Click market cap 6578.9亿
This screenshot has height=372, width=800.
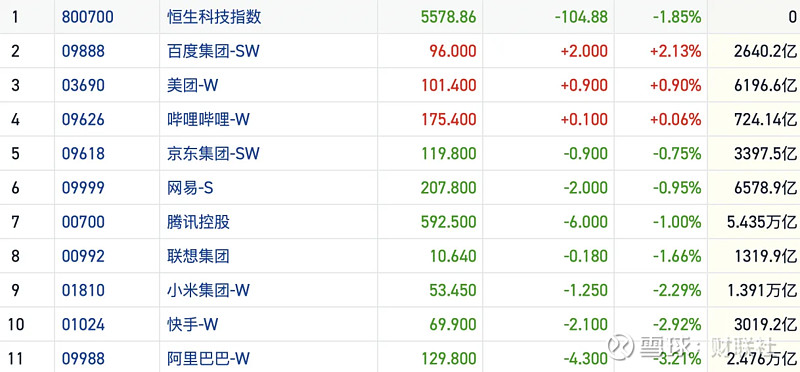coord(765,188)
